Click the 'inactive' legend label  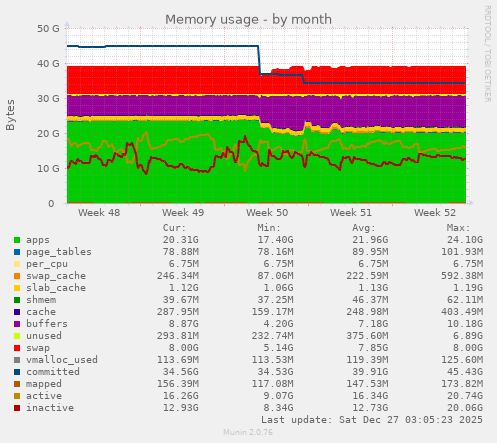pyautogui.click(x=50, y=408)
